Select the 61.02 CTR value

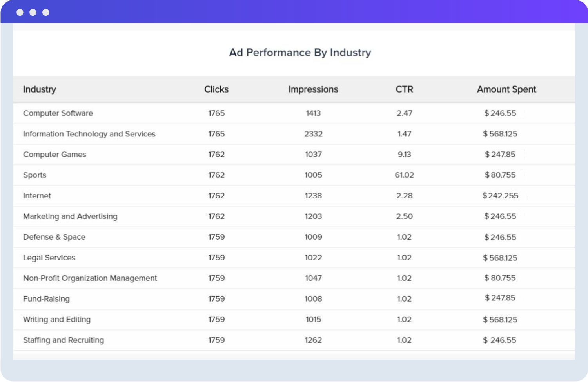pos(404,175)
